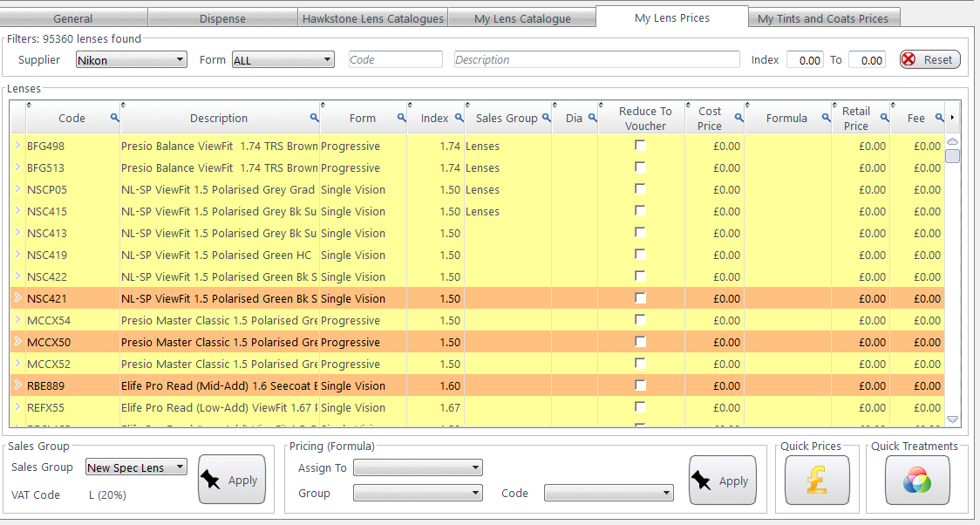The image size is (980, 525).
Task: Click the Description filter input field
Action: coord(597,59)
